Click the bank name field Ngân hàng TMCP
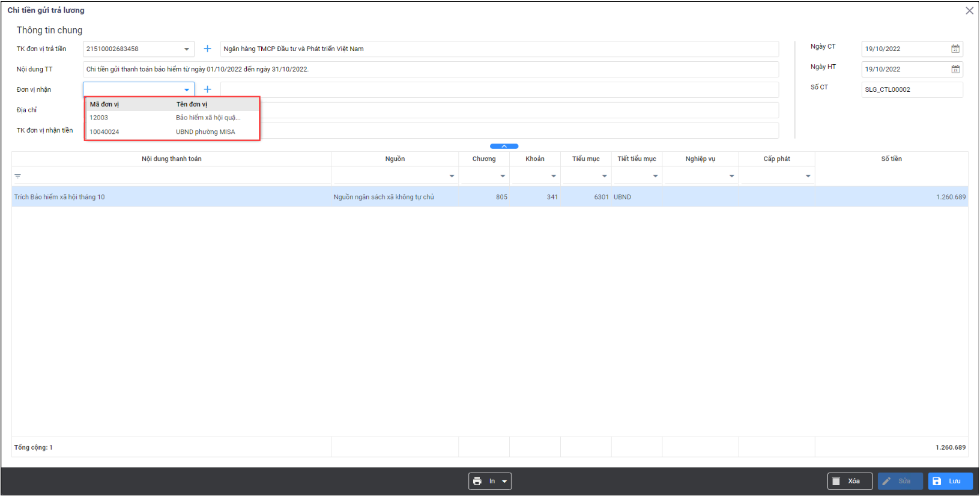The height and width of the screenshot is (496, 980). click(500, 49)
